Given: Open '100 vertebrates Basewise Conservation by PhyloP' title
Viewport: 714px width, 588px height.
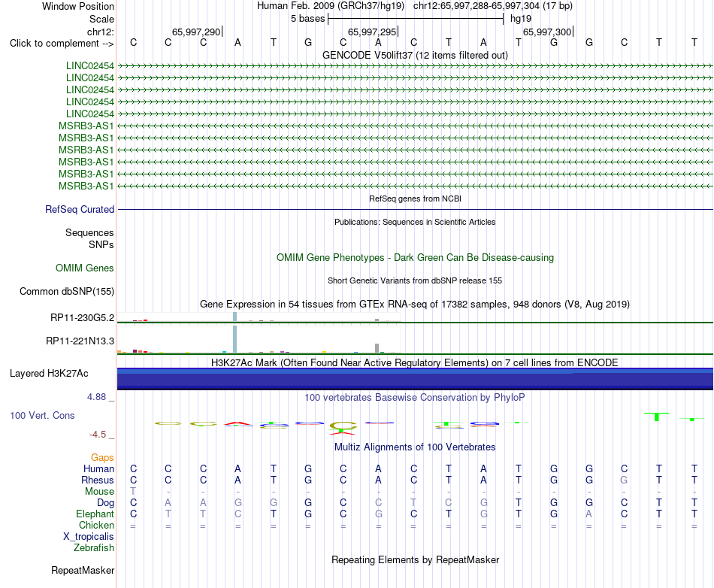Looking at the screenshot, I should coord(415,397).
